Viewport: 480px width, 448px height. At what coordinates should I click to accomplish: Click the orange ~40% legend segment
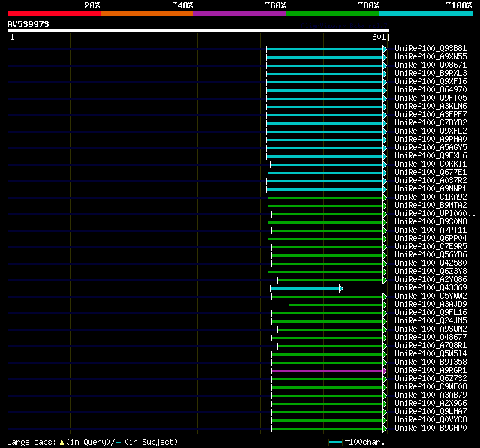(x=147, y=14)
